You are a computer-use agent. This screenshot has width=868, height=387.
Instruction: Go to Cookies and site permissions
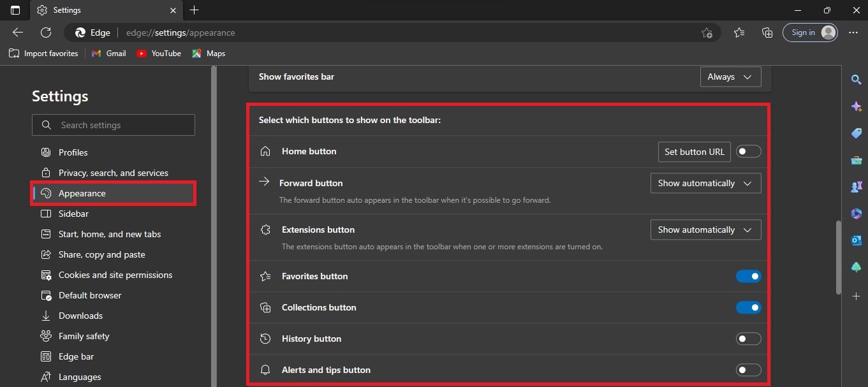pos(115,275)
